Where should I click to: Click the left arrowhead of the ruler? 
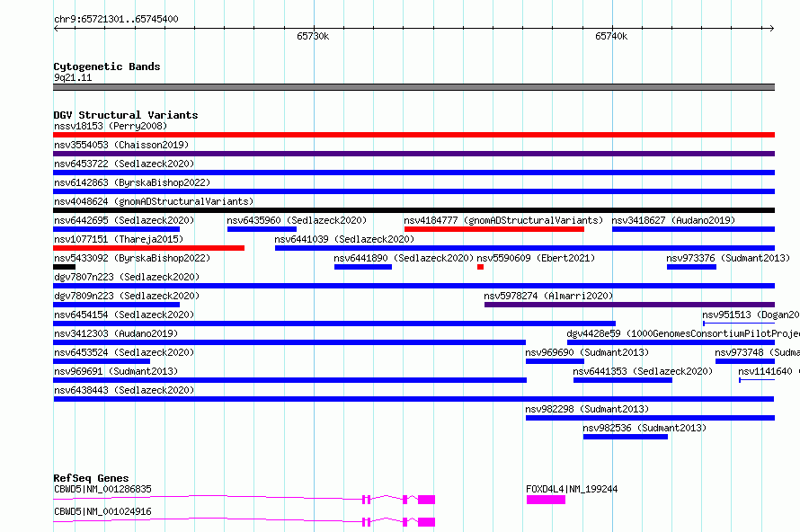point(56,28)
